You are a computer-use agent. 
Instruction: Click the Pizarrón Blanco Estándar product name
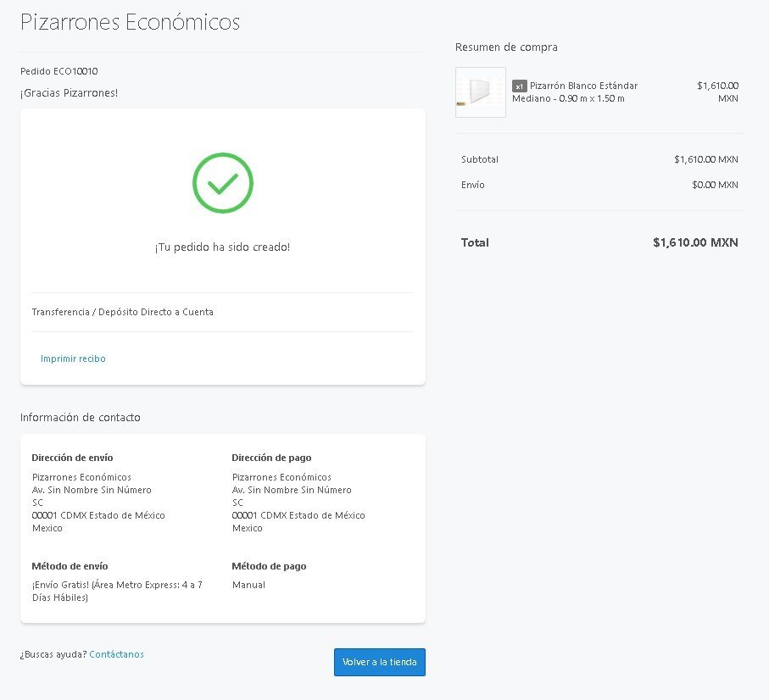582,86
